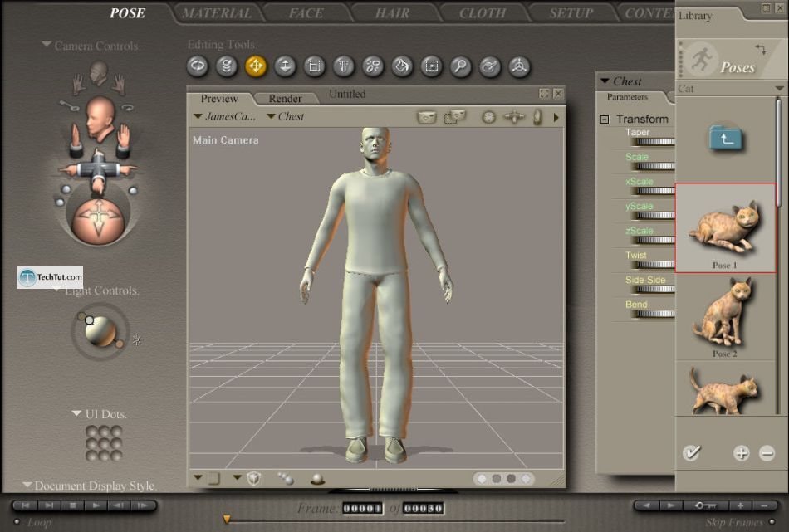This screenshot has width=789, height=532.
Task: Collapse the Transform parameter group
Action: tap(605, 120)
